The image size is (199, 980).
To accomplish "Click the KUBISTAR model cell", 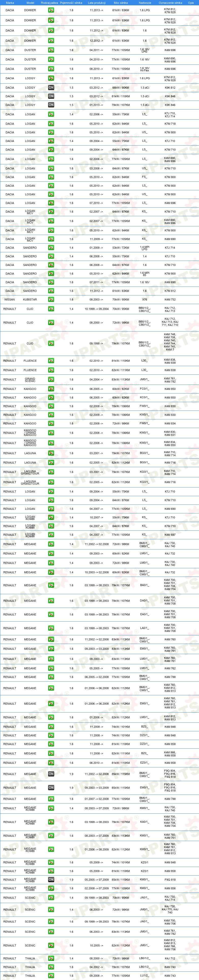I will [30, 299].
